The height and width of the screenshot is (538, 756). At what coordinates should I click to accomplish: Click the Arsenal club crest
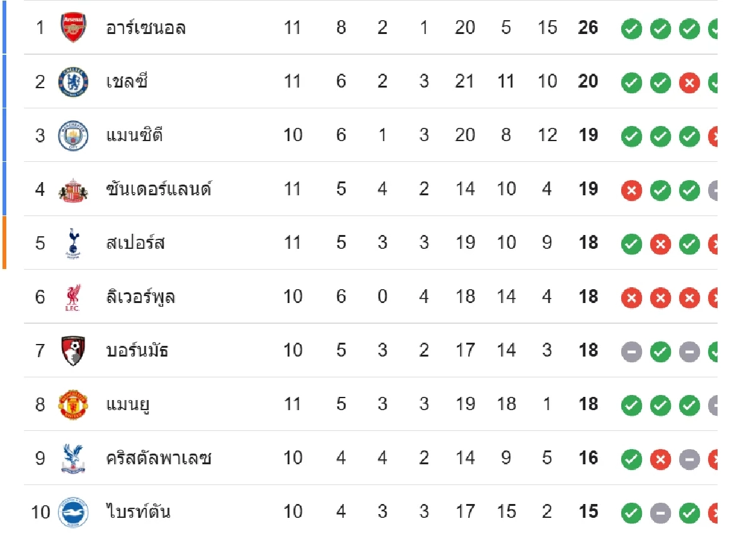click(73, 28)
